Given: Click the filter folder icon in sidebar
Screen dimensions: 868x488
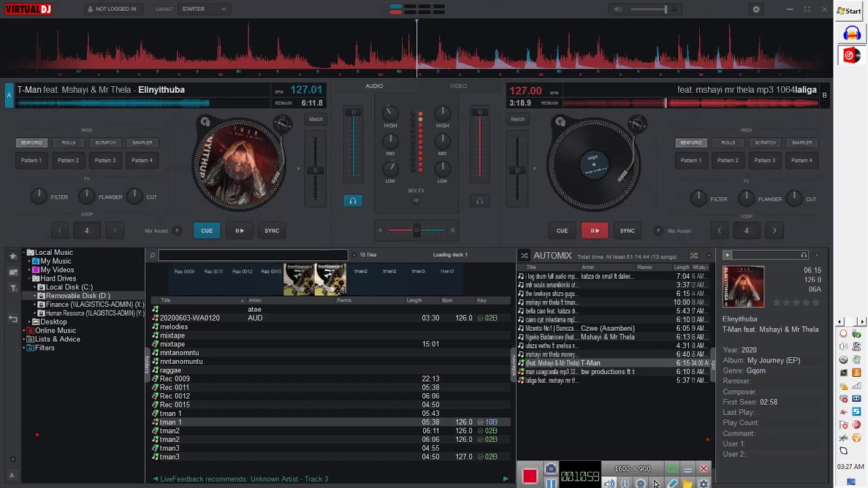Looking at the screenshot, I should coord(13,288).
